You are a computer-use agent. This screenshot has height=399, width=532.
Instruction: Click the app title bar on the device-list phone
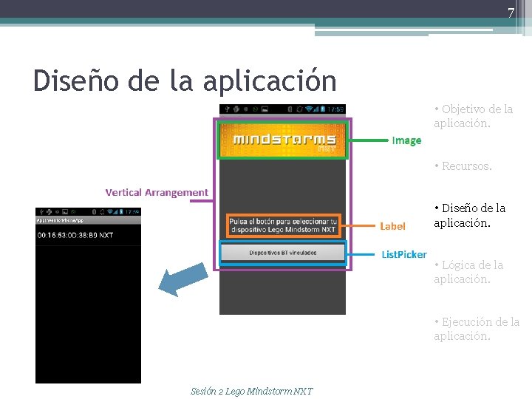[x=88, y=220]
